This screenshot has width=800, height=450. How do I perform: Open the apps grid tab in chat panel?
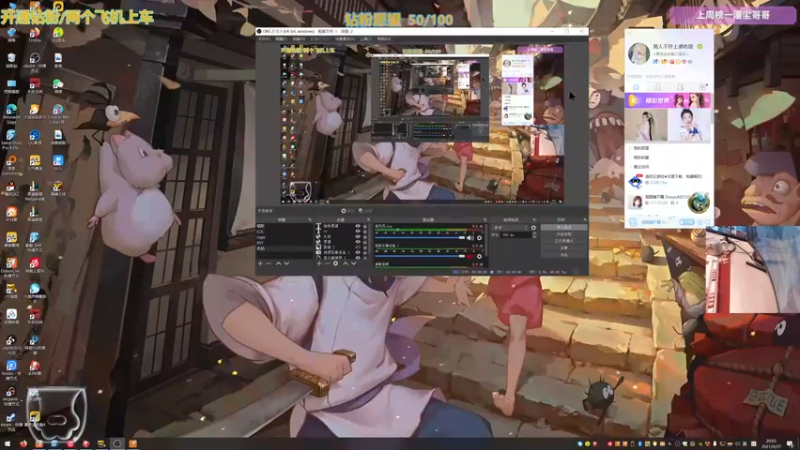703,87
